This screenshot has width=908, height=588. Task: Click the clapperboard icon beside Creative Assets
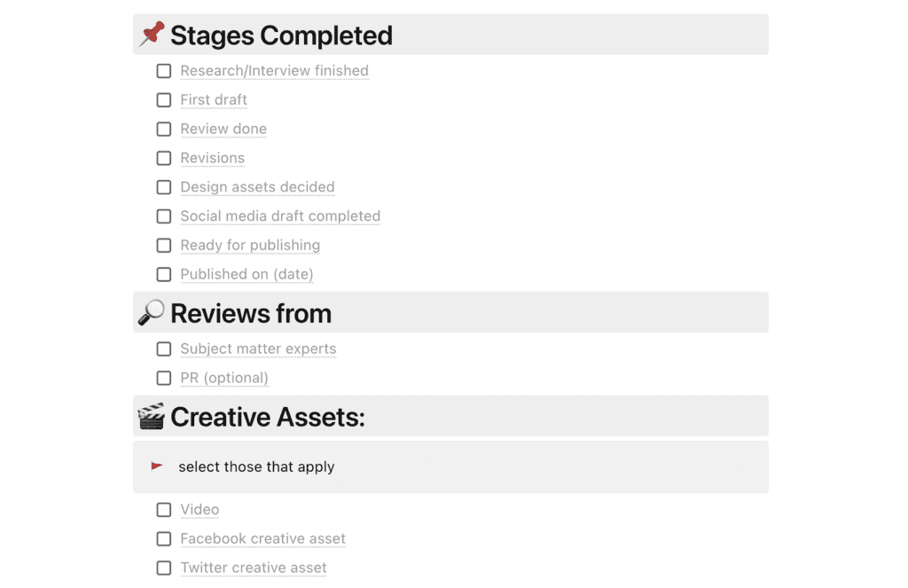click(x=153, y=416)
